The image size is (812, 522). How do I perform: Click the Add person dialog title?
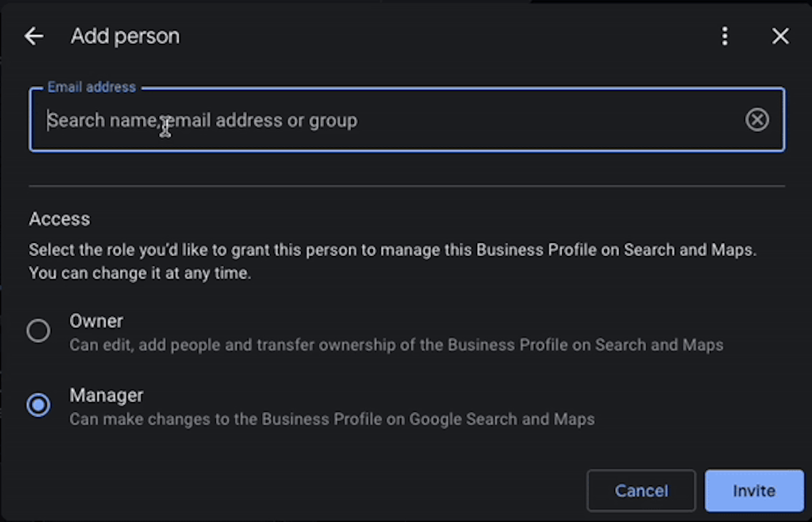pos(125,36)
